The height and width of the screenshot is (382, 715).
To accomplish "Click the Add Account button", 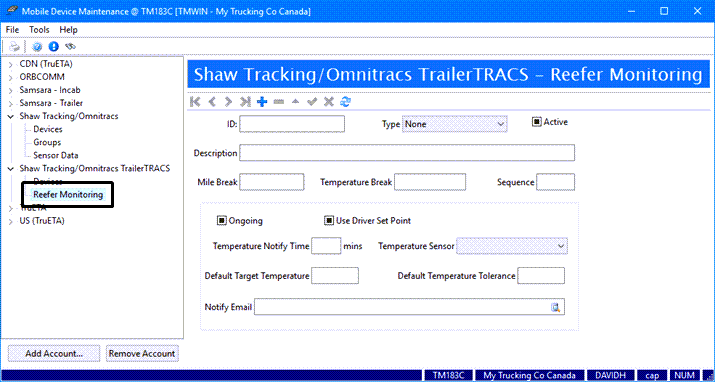I will [x=54, y=353].
